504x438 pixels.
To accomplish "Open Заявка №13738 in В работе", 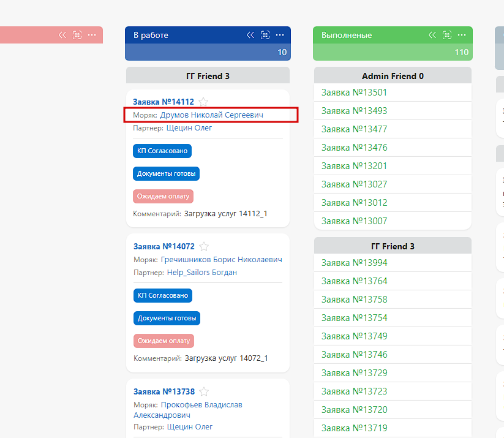I will [164, 391].
